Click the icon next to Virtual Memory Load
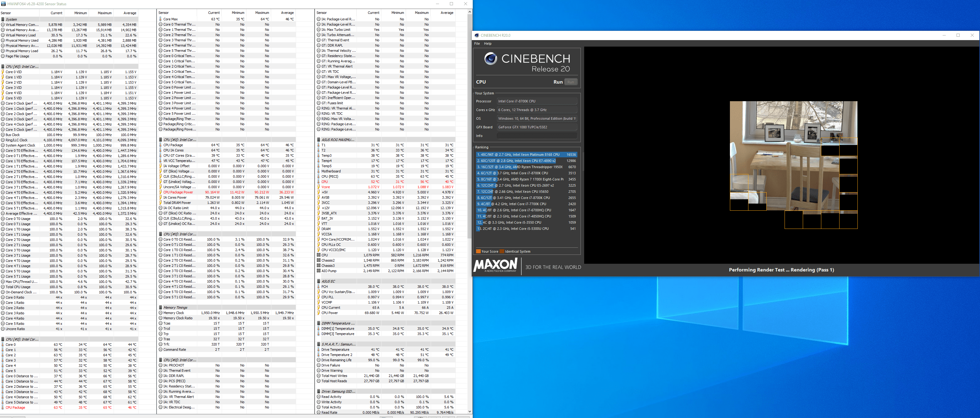Viewport: 980px width, 418px height. click(x=3, y=35)
